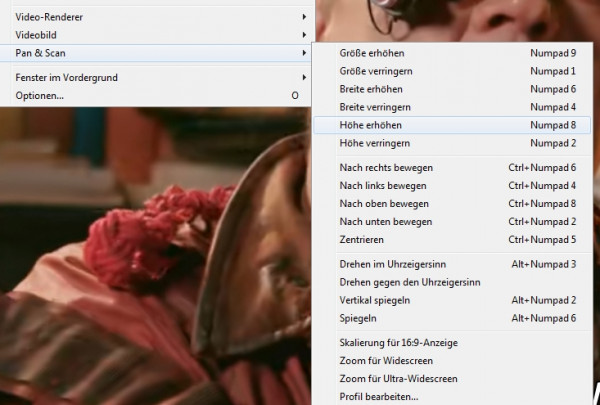Viewport: 600px width, 405px height.
Task: Choose Drehen gegen den Uhrzeigersinn
Action: (452, 282)
